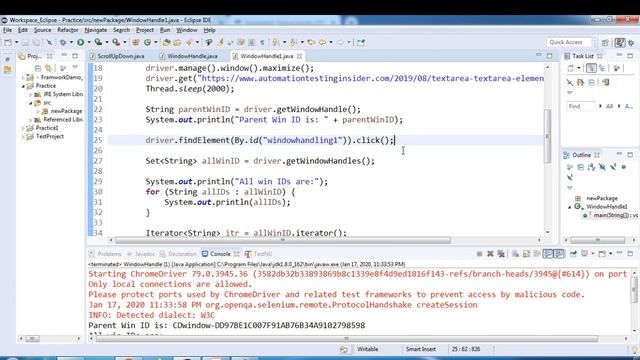Click the editor vertical scrollbar thumb
The height and width of the screenshot is (360, 640).
(547, 137)
